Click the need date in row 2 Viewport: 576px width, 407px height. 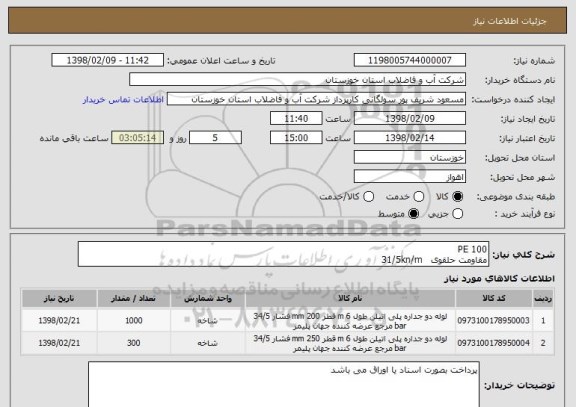tap(59, 343)
